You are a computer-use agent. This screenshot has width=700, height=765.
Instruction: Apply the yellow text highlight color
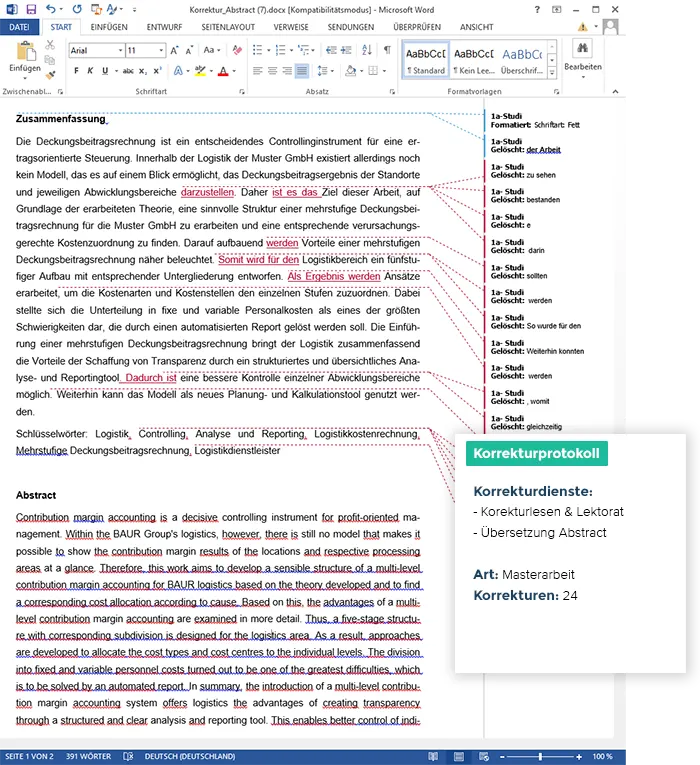tap(200, 71)
